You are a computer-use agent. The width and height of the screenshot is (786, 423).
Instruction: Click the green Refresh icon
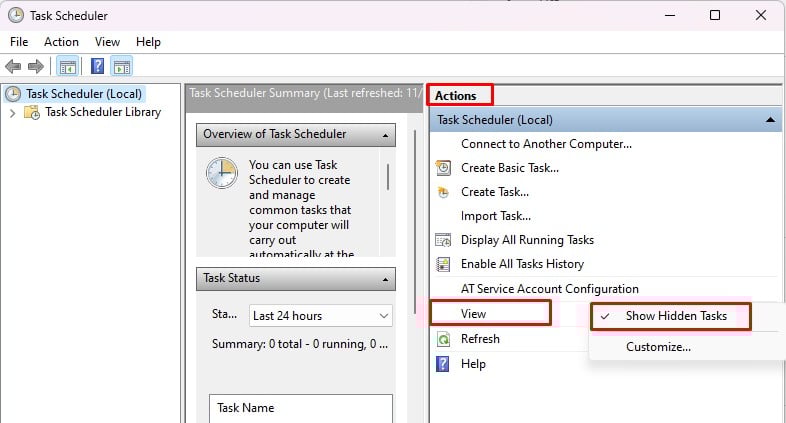(x=444, y=339)
